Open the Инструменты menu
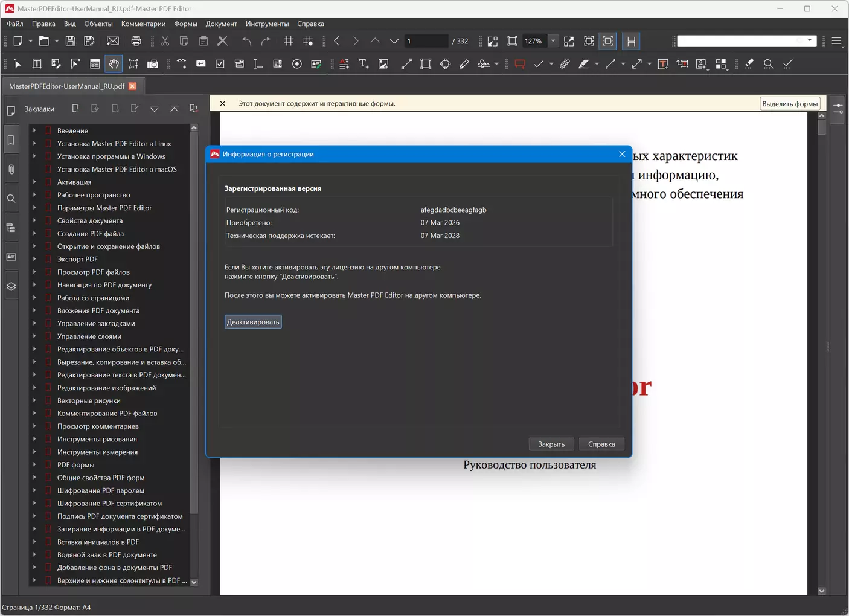The width and height of the screenshot is (849, 616). [x=267, y=24]
